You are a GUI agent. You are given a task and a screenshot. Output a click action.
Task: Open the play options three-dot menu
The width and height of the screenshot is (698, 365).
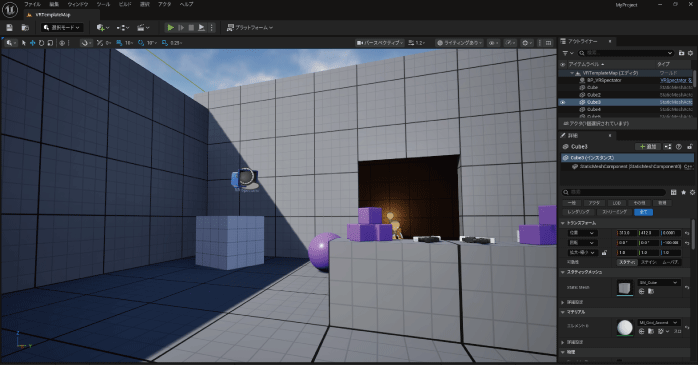(211, 28)
